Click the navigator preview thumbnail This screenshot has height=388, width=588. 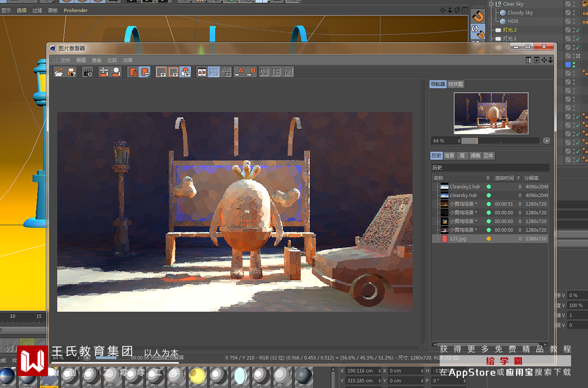(x=491, y=113)
